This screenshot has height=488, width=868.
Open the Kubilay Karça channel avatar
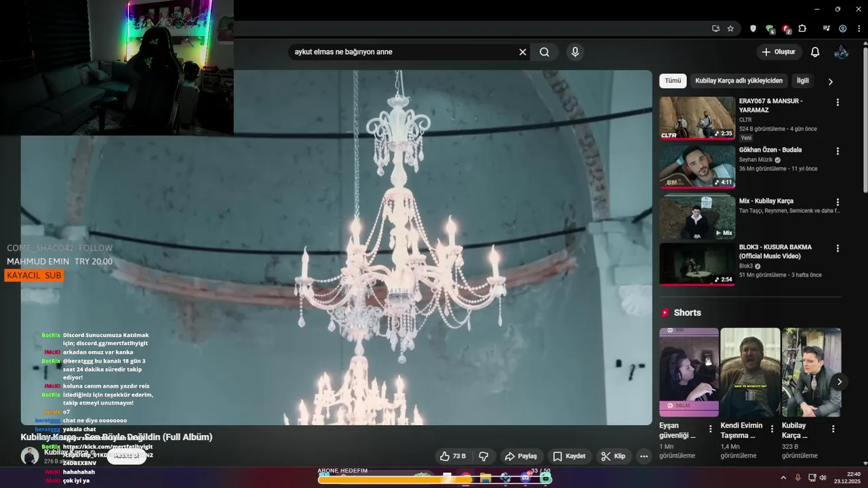pos(29,456)
